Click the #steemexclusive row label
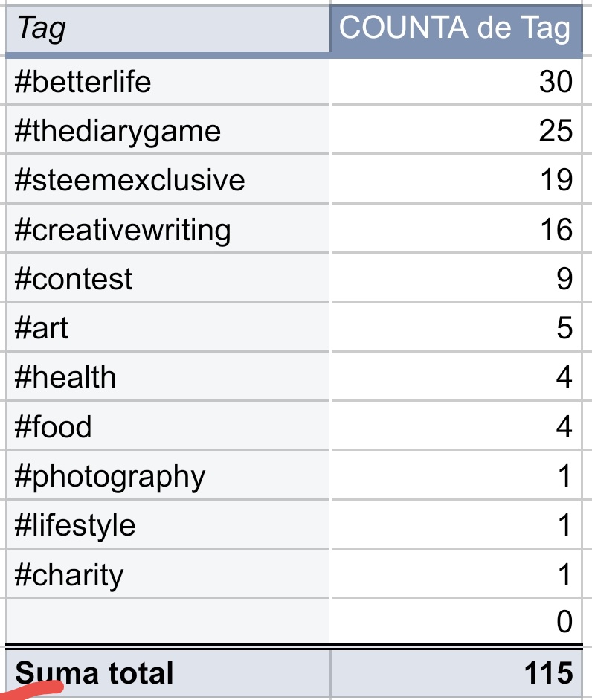 coord(167,180)
